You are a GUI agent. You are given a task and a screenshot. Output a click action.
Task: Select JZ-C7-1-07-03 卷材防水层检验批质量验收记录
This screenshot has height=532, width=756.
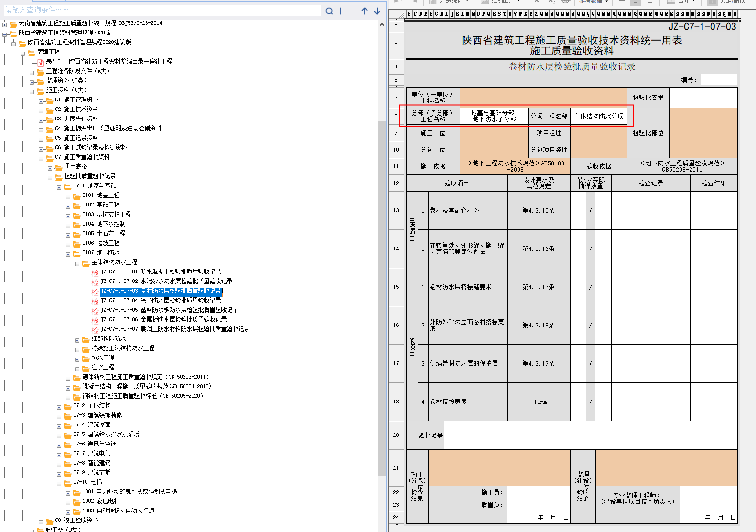161,291
